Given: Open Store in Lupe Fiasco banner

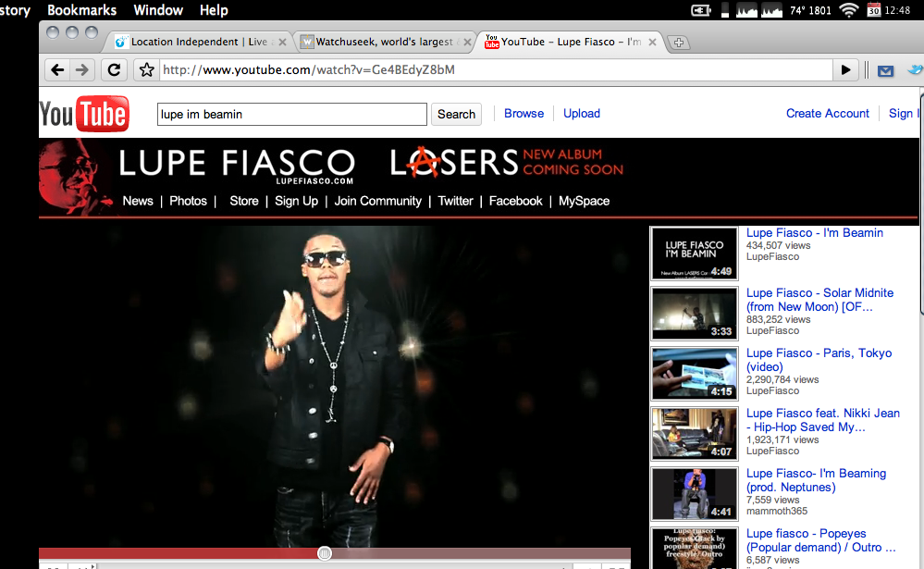Looking at the screenshot, I should coord(244,201).
